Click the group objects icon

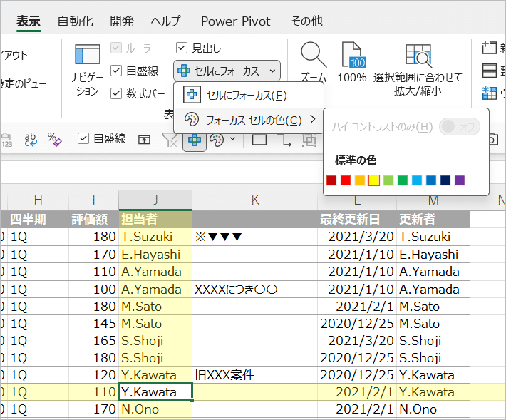point(309,140)
